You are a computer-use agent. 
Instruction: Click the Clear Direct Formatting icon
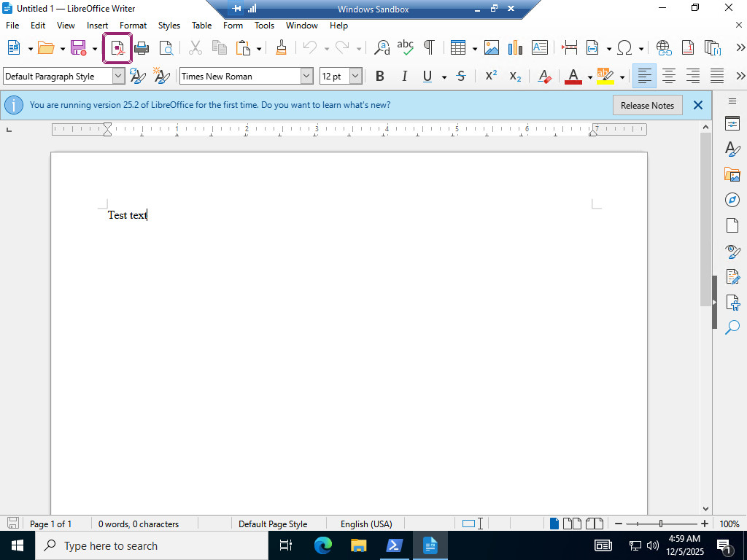coord(544,76)
